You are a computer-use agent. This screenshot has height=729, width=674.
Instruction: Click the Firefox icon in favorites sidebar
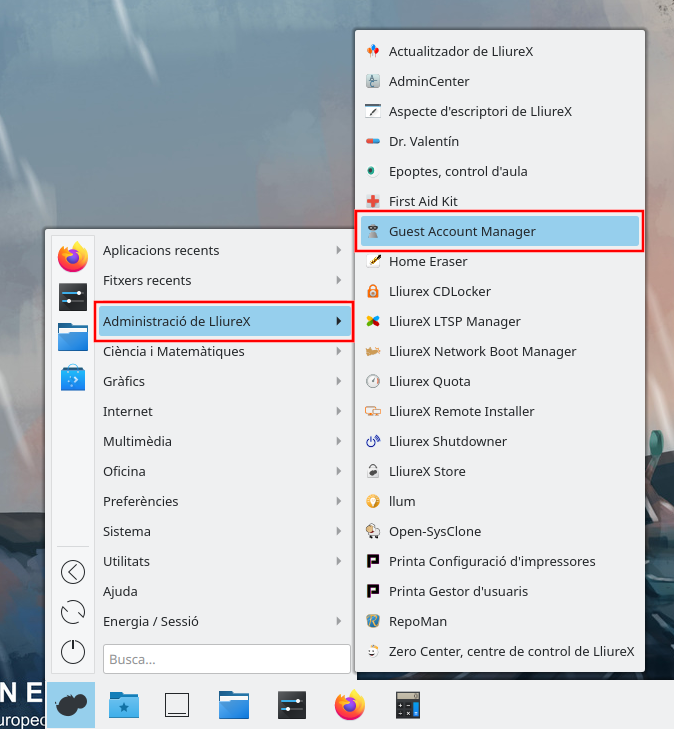(x=73, y=257)
